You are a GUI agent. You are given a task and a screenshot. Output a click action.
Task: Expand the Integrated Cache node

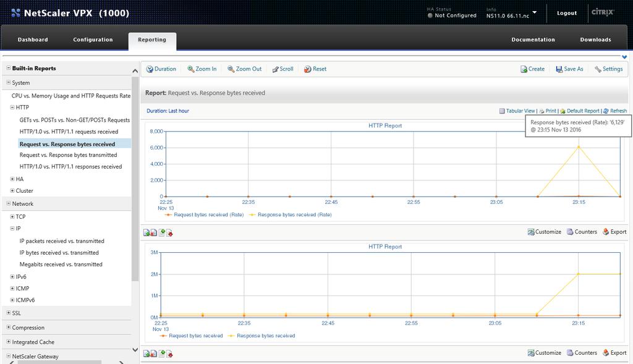(x=9, y=342)
